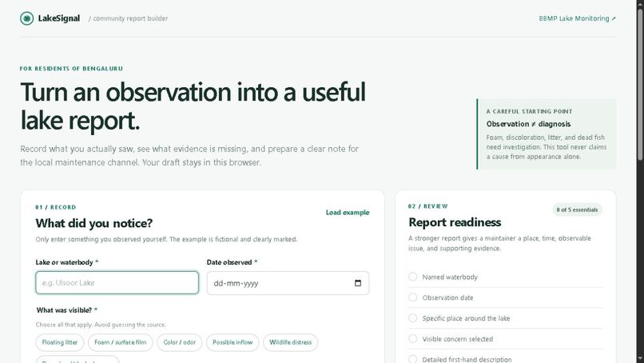
Task: Click the scrollbar down arrow
Action: [640, 359]
